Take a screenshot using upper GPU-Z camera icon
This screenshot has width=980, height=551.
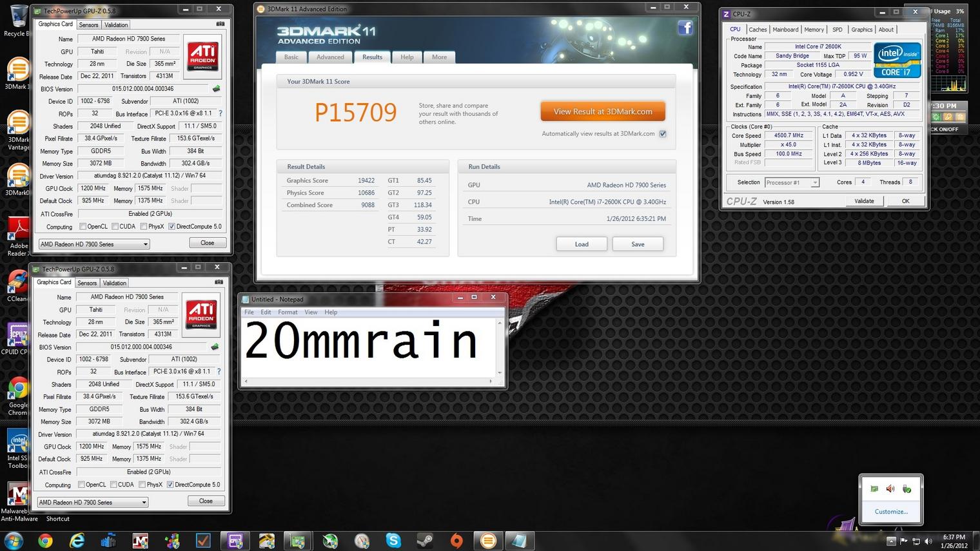click(220, 24)
